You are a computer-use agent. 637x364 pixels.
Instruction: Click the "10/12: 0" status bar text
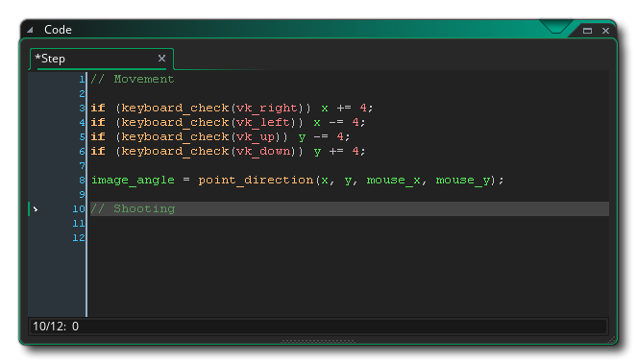point(56,327)
